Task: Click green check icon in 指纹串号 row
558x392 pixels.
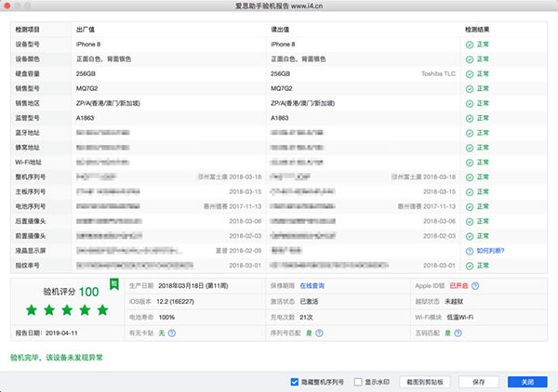Action: coord(470,265)
